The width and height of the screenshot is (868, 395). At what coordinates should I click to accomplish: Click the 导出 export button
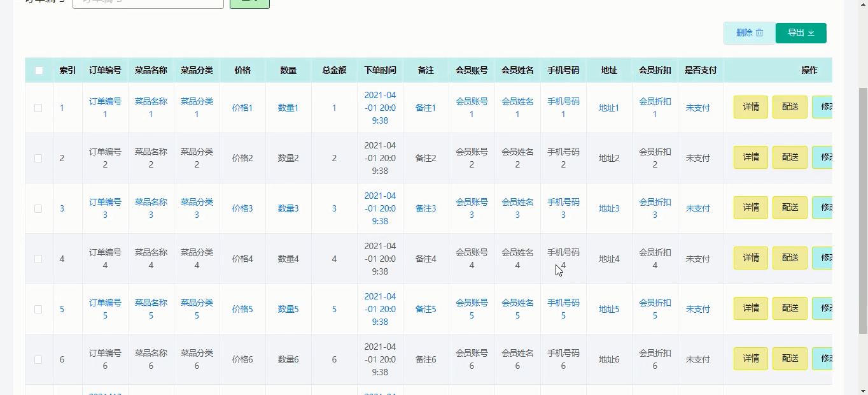tap(801, 33)
